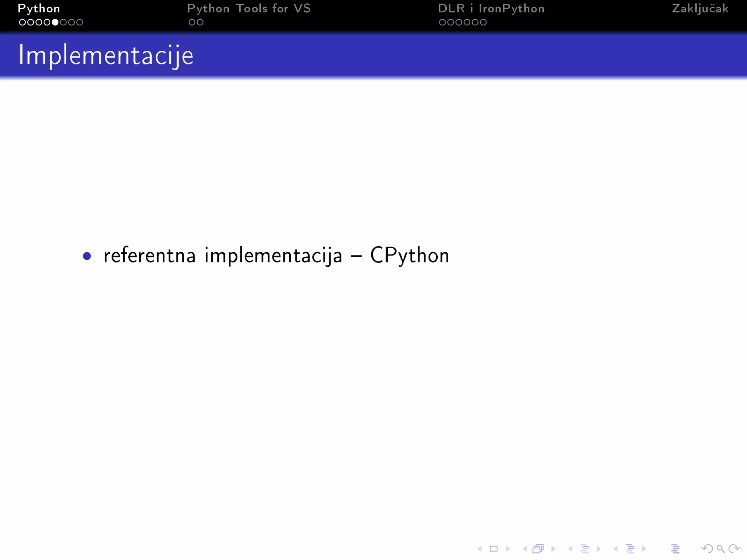This screenshot has height=560, width=747.
Task: Select second circle under DLR i IronPython
Action: pos(451,22)
